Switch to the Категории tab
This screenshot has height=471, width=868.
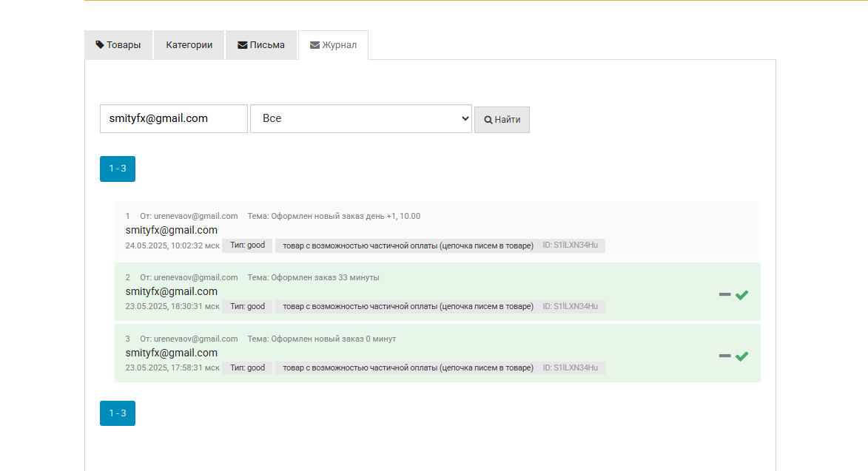point(189,45)
